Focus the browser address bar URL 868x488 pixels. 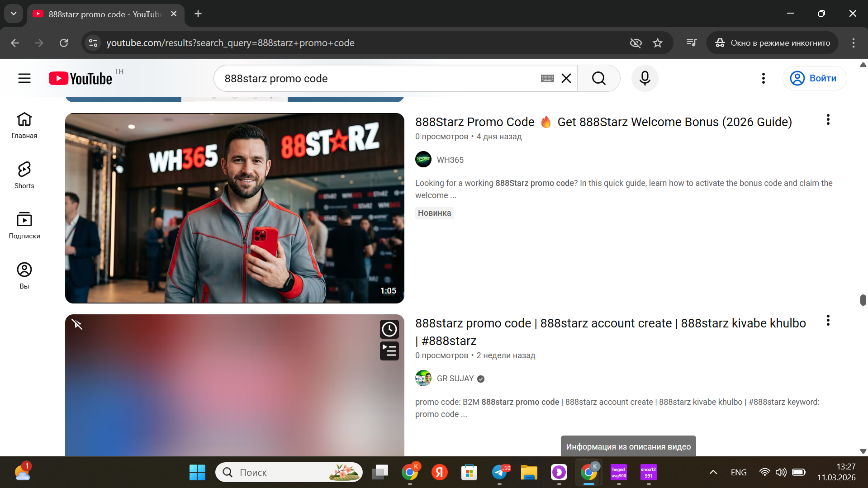[230, 43]
